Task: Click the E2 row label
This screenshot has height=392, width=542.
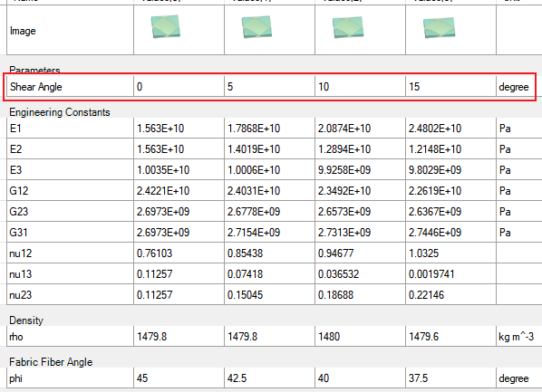Action: (x=16, y=149)
